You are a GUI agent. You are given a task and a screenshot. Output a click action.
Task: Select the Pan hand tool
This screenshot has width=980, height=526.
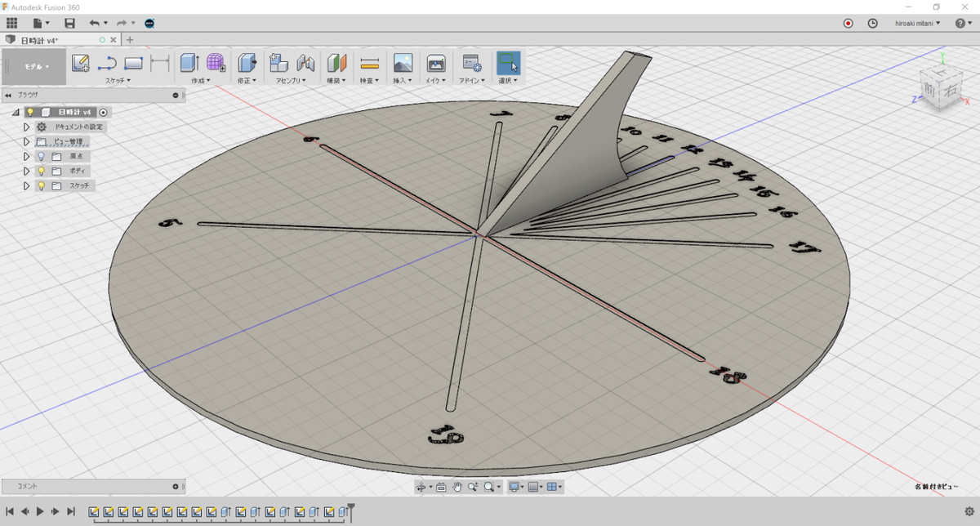click(457, 487)
